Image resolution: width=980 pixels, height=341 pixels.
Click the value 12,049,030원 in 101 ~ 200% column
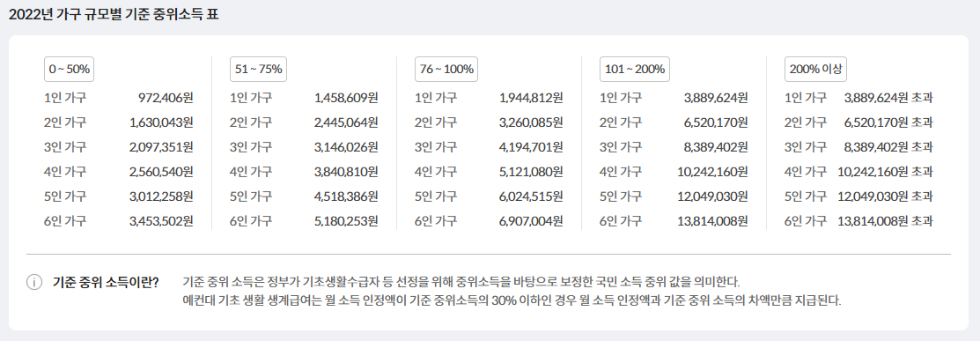(x=713, y=196)
